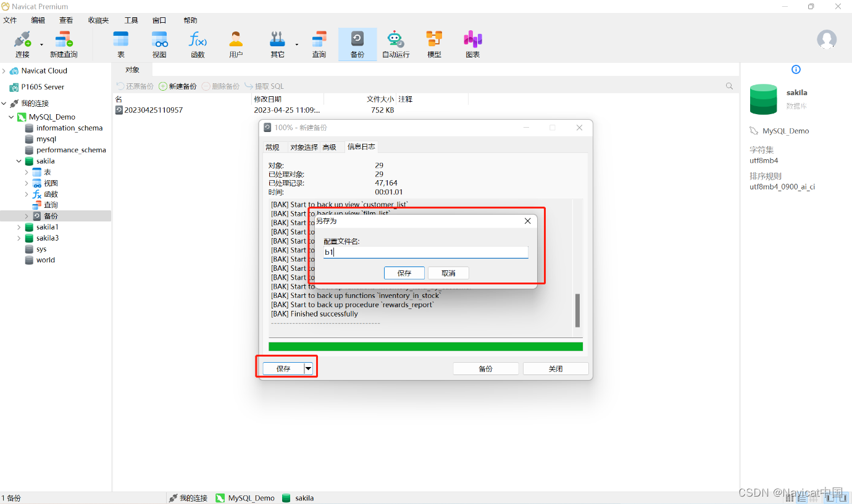Switch to the 高级 tab in backup dialog
Viewport: 852px width, 504px height.
(330, 147)
